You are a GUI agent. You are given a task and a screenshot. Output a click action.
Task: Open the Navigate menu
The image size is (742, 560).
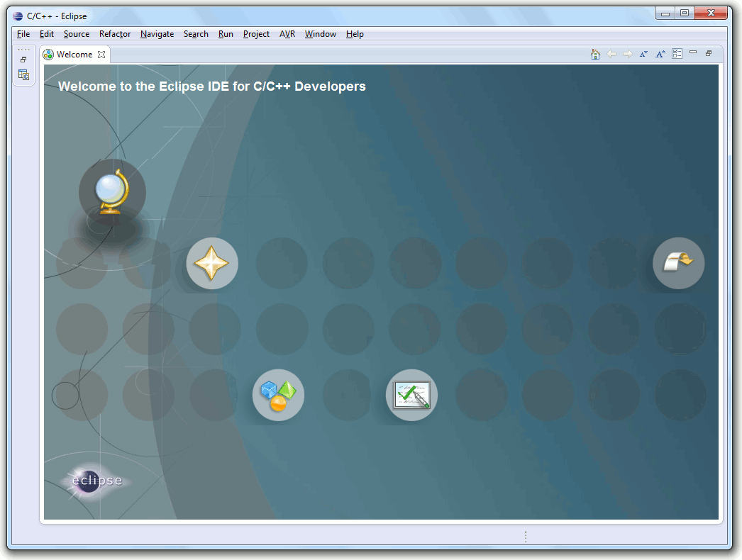click(157, 34)
